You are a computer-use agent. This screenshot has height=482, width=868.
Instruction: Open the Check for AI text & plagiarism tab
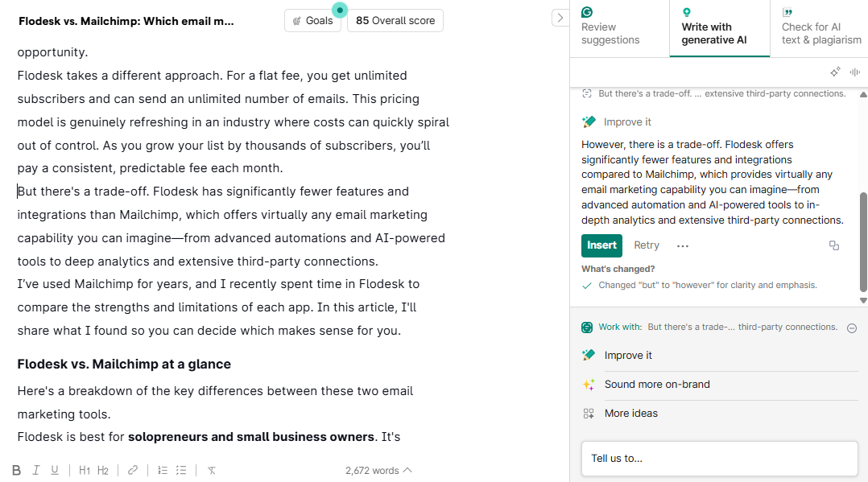820,32
